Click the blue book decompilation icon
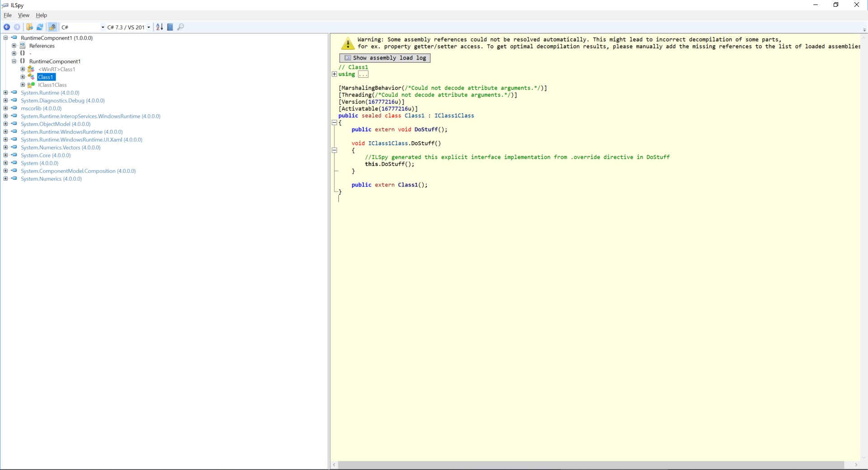This screenshot has width=868, height=470. click(x=170, y=27)
